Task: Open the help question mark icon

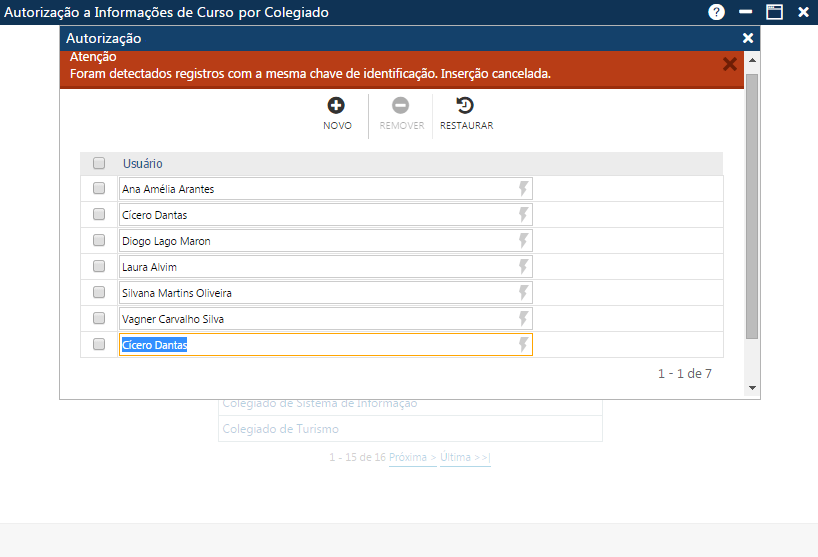Action: (x=716, y=12)
